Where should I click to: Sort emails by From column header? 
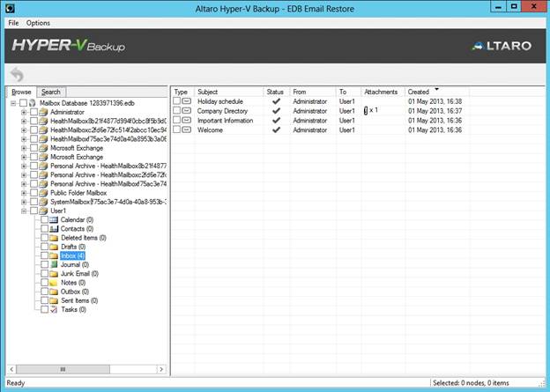(x=313, y=92)
